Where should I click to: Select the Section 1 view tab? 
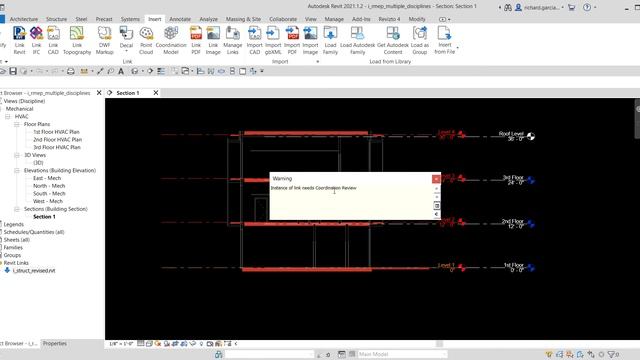click(x=128, y=93)
